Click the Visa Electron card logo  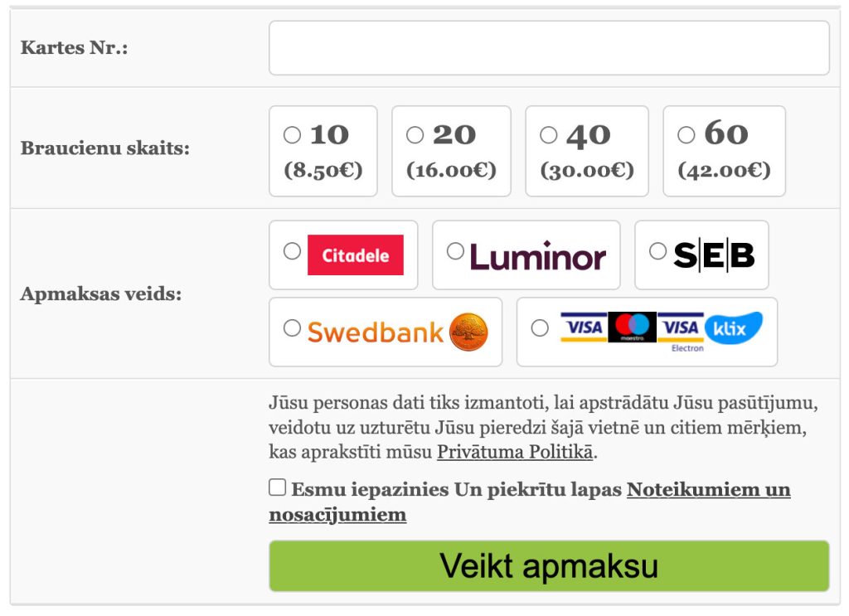pos(682,330)
